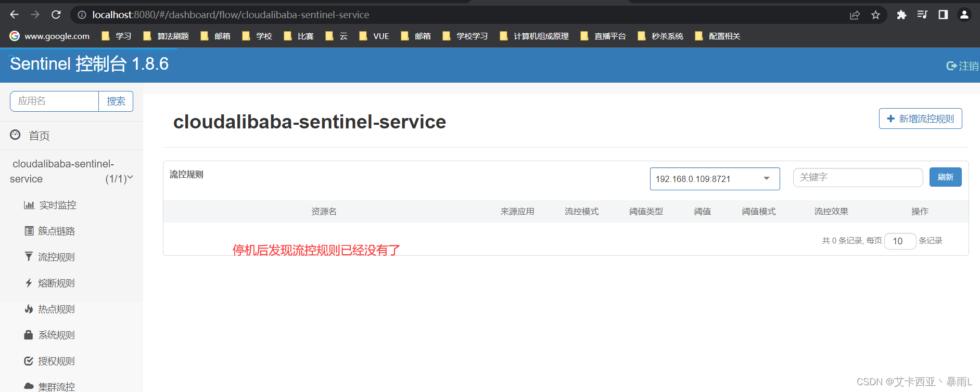The width and height of the screenshot is (980, 392).
Task: Open 热点规则 in the sidebar
Action: point(56,309)
